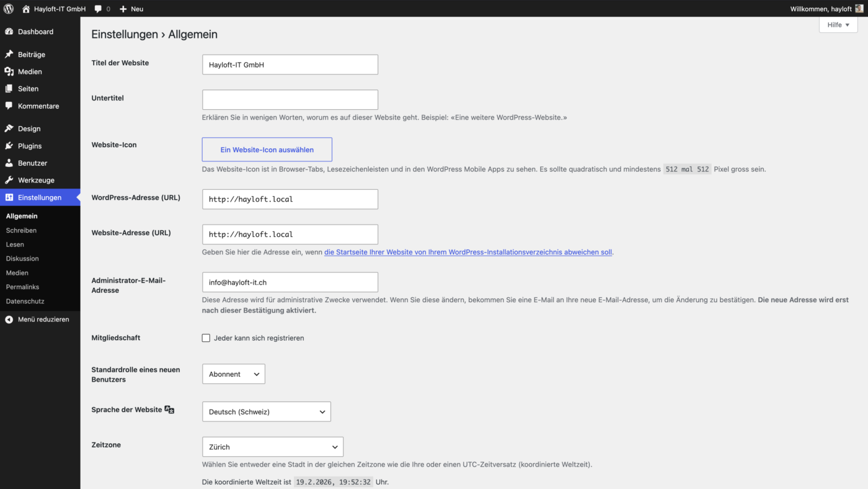Open Design via the paintbrush icon

(x=9, y=128)
